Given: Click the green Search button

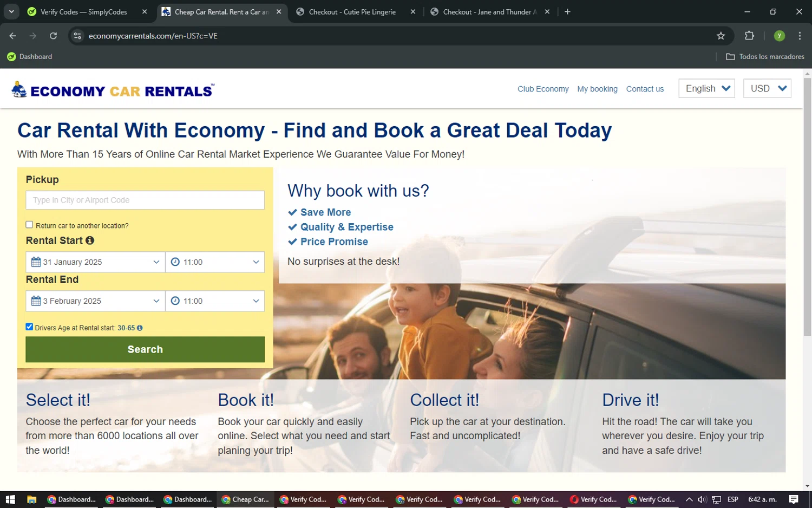Looking at the screenshot, I should tap(145, 349).
